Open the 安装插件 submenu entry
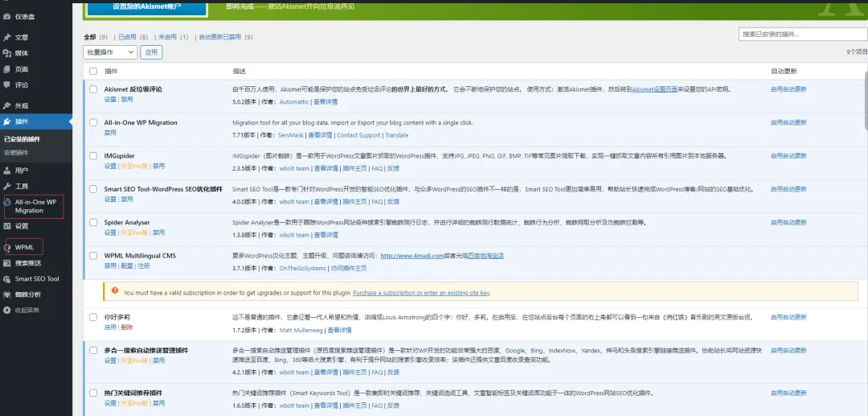Viewport: 868px width, 416px height. 16,152
